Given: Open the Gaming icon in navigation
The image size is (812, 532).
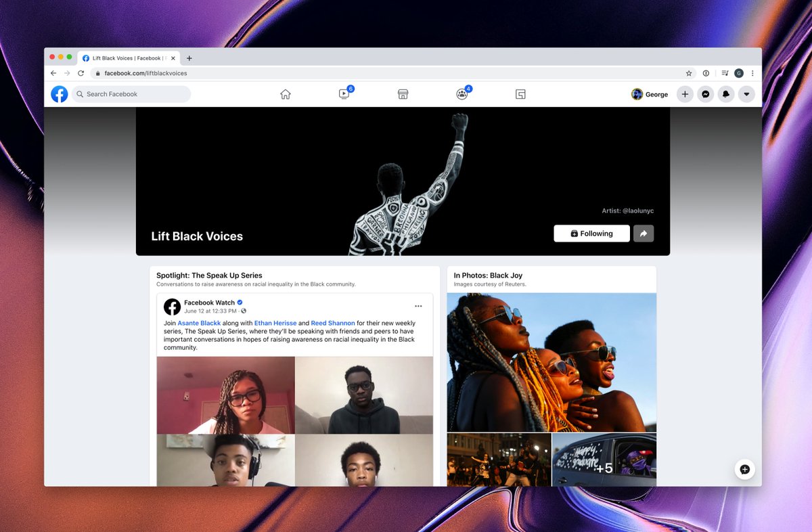Looking at the screenshot, I should pyautogui.click(x=520, y=94).
